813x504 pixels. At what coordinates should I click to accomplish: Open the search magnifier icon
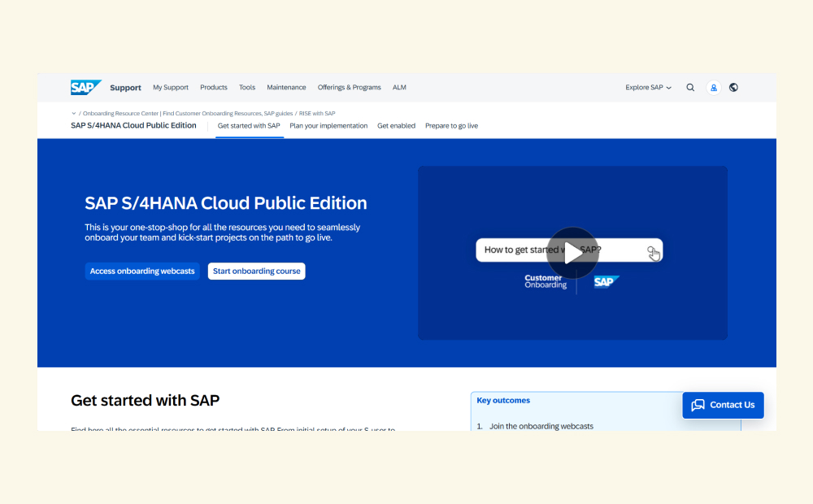tap(690, 88)
